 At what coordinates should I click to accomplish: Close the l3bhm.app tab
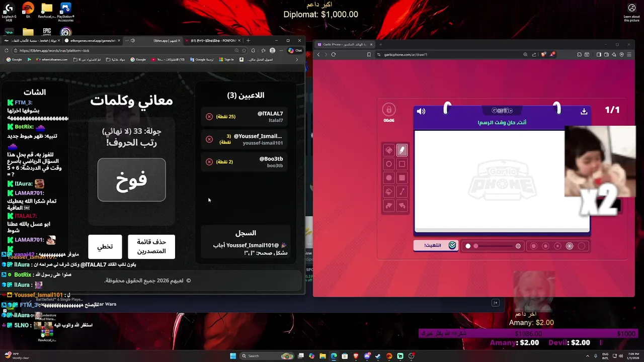point(179,41)
